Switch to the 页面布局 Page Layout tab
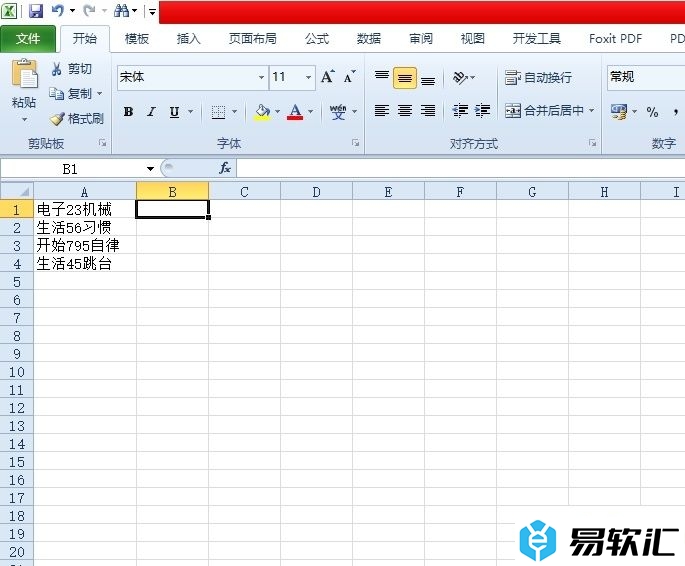 click(x=253, y=39)
